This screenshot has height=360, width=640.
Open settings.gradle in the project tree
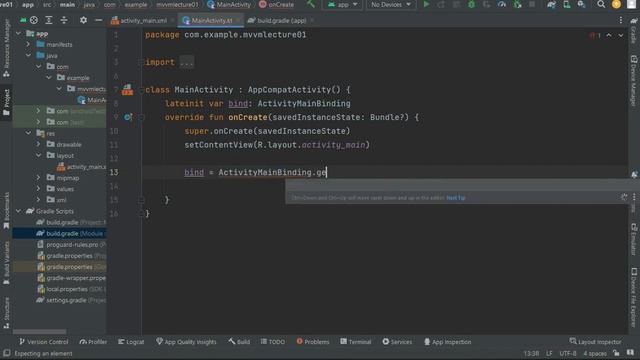pos(70,300)
